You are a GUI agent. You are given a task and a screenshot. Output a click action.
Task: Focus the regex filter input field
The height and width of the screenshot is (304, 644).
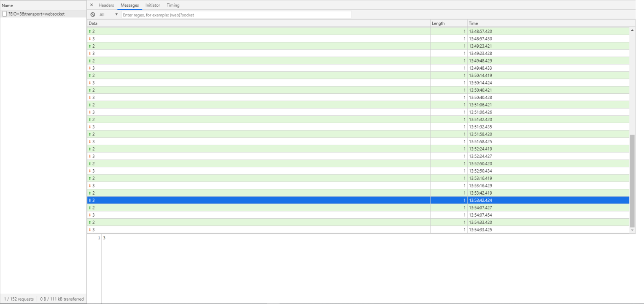click(x=237, y=14)
